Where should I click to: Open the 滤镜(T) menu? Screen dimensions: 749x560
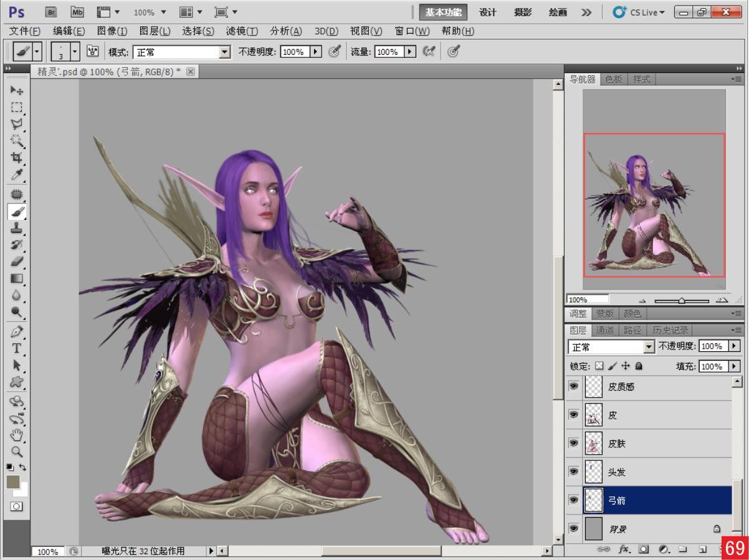point(242,31)
